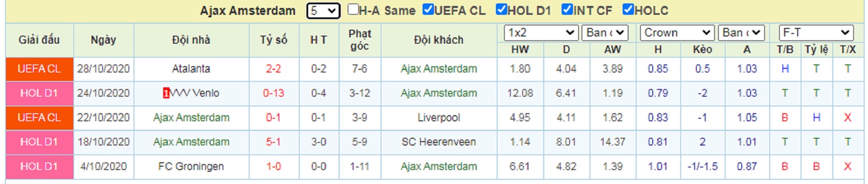
Task: Click the pink HOL D1 tag for Groningen match
Action: coord(39,167)
